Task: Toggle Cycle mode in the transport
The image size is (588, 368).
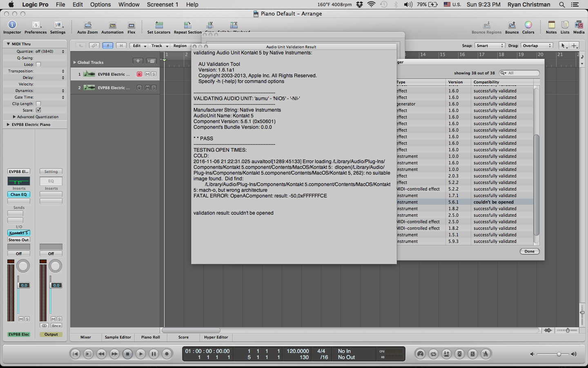Action: click(433, 354)
